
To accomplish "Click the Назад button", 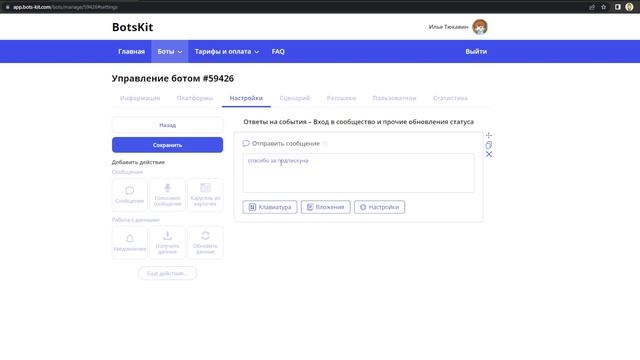I will [x=167, y=125].
